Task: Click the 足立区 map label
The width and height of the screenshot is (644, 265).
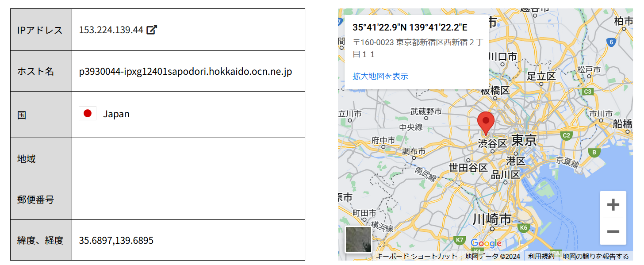Action: pos(541,76)
